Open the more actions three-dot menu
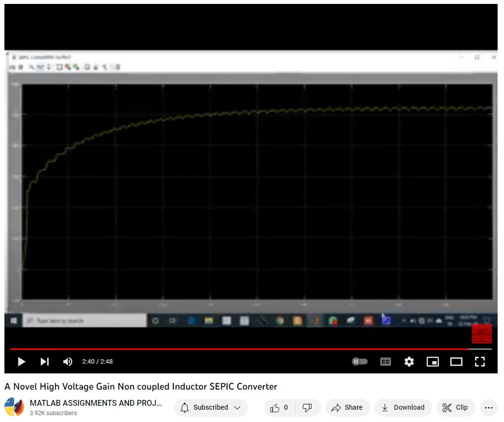 (x=489, y=408)
